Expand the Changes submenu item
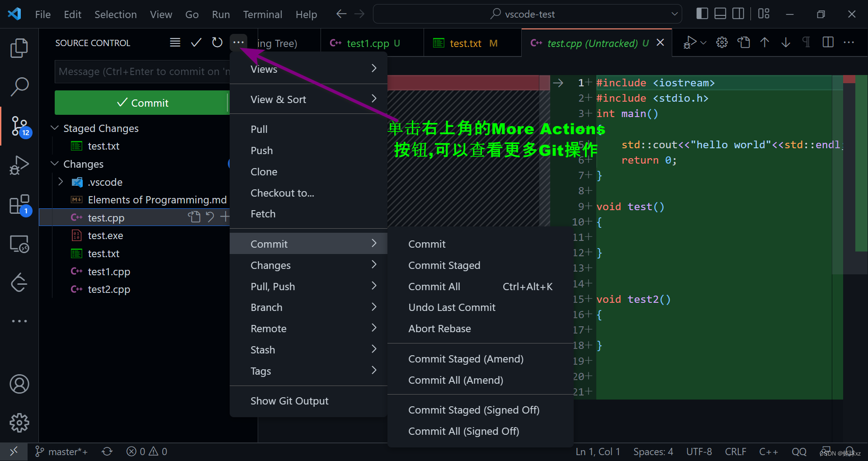868x461 pixels. coord(309,265)
